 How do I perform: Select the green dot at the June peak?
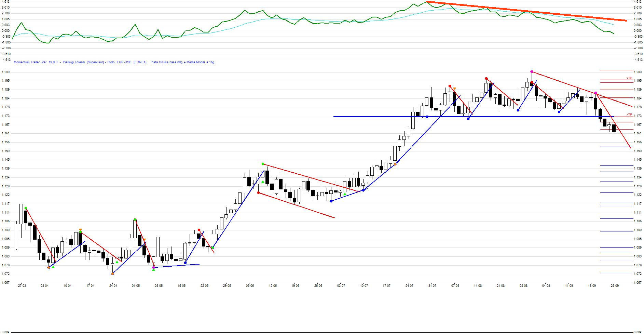point(263,164)
